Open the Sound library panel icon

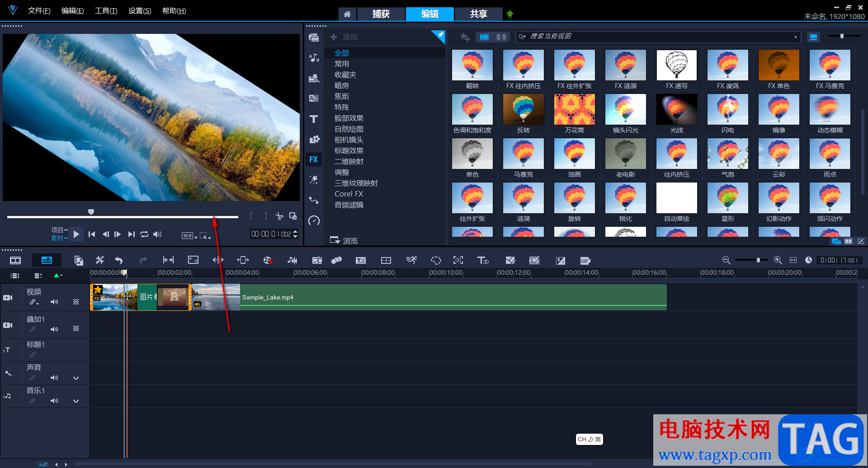(314, 58)
